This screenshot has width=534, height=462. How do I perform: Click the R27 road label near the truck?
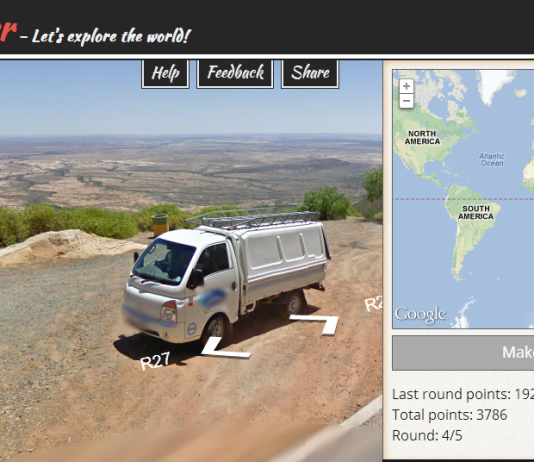click(x=155, y=361)
